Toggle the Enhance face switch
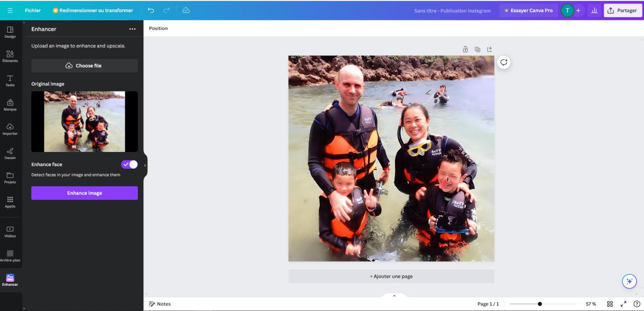644x311 pixels. [x=129, y=165]
